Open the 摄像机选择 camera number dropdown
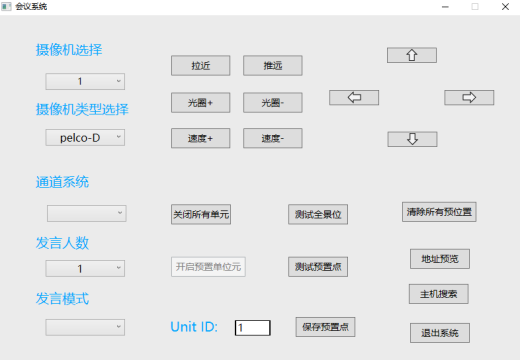 85,81
